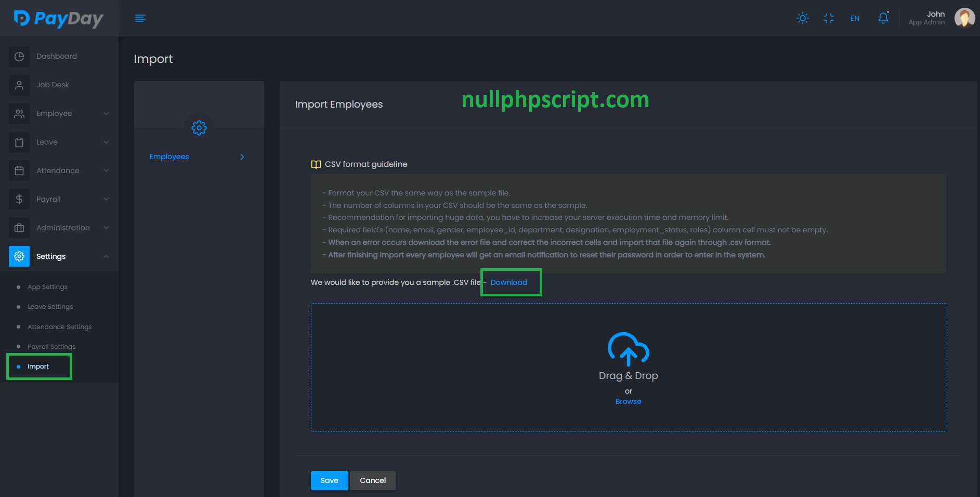Viewport: 980px width, 497px height.
Task: Download the sample CSV file
Action: tap(508, 282)
